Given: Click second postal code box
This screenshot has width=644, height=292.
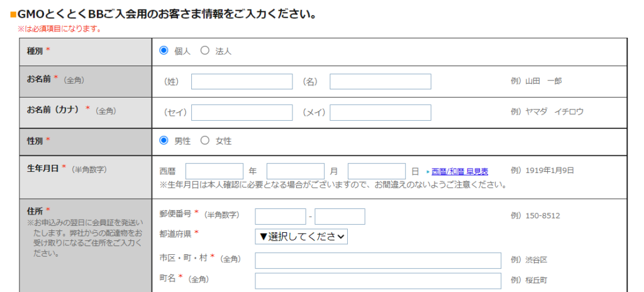Looking at the screenshot, I should coord(340,216).
